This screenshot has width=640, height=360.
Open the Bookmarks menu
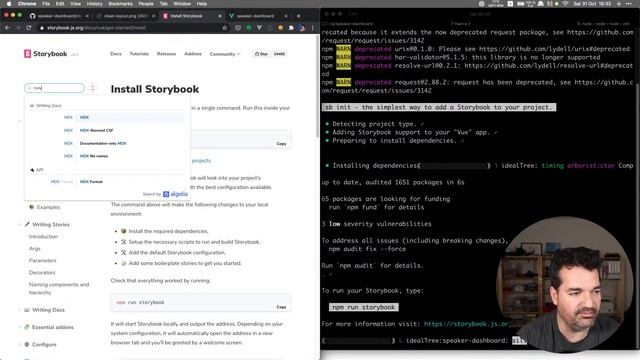(120, 4)
